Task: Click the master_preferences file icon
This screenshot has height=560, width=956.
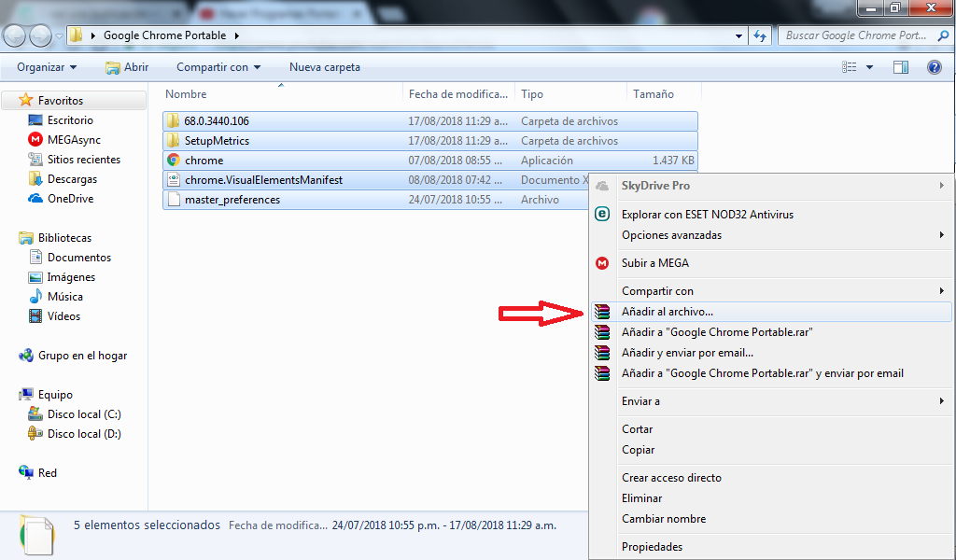Action: 174,199
